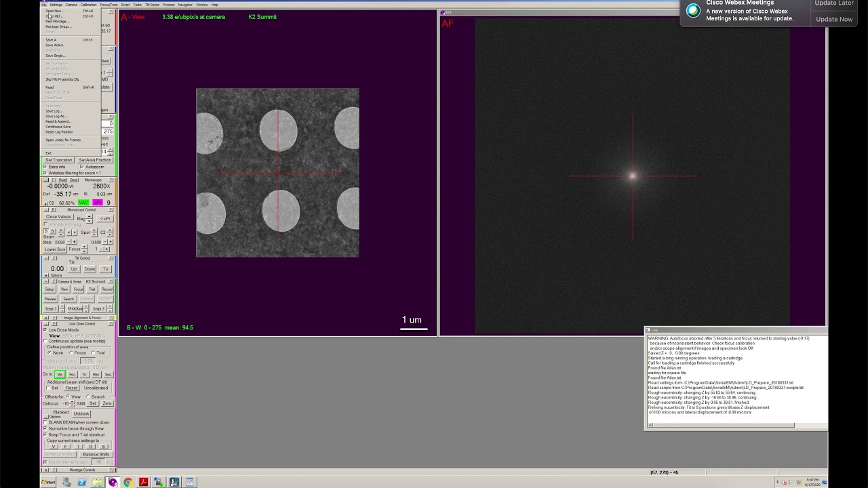The width and height of the screenshot is (868, 488).
Task: Open the Navigator menu
Action: (x=185, y=5)
